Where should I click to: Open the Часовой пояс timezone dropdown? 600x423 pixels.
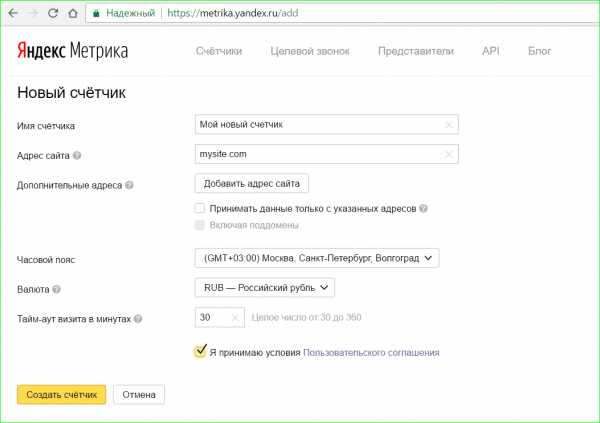click(317, 259)
